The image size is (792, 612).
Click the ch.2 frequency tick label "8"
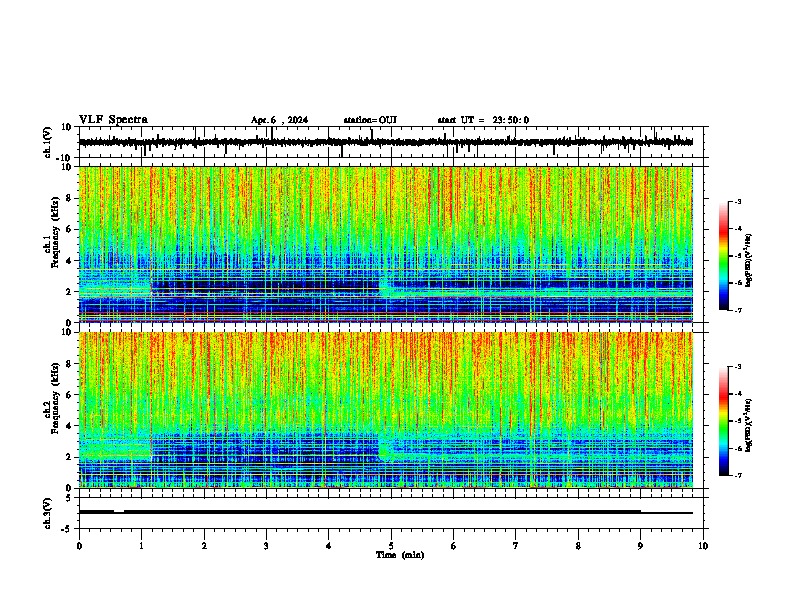[69, 364]
